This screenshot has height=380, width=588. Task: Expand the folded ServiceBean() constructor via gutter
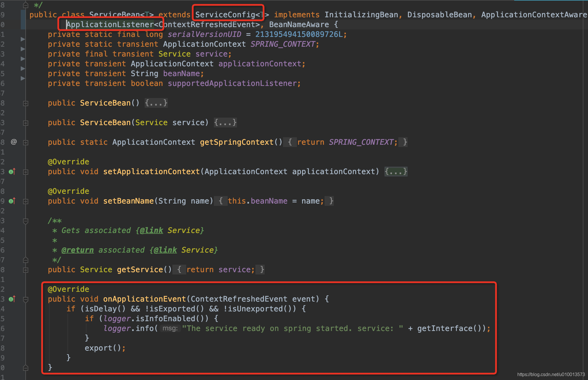[x=26, y=103]
